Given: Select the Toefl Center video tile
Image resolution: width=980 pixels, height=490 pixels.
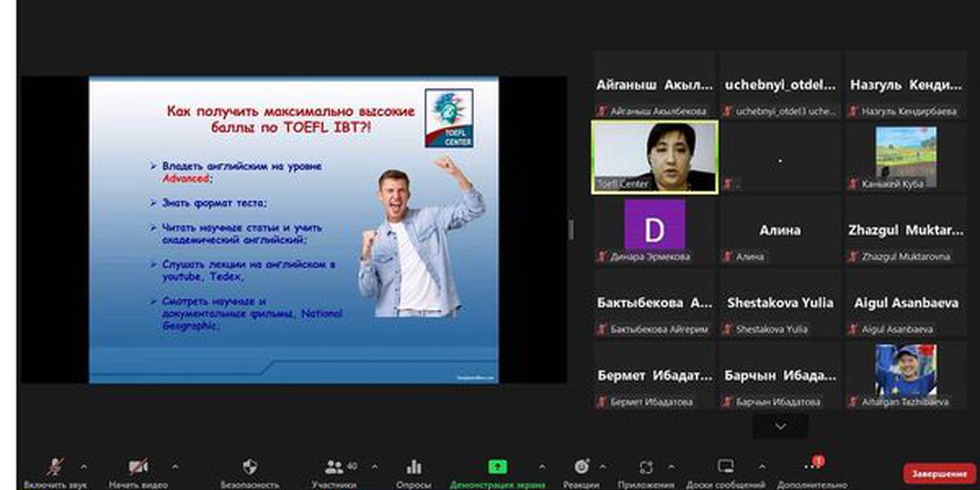Looking at the screenshot, I should pos(655,157).
